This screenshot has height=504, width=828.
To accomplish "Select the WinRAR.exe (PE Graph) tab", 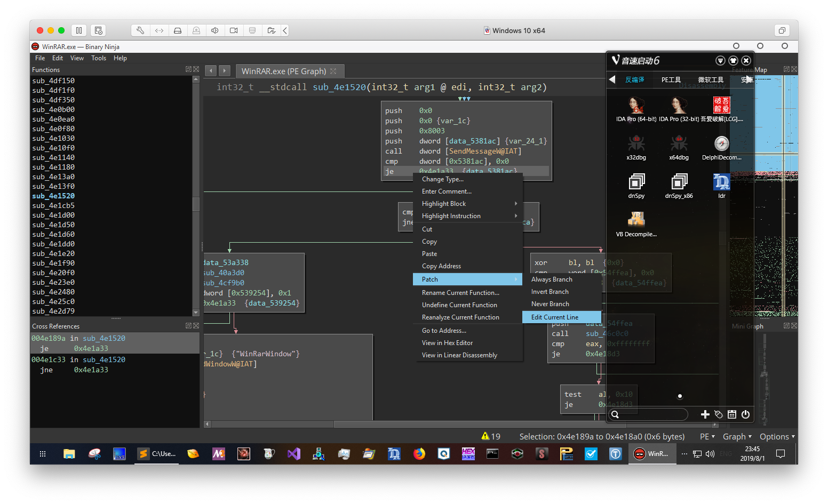I will [290, 71].
